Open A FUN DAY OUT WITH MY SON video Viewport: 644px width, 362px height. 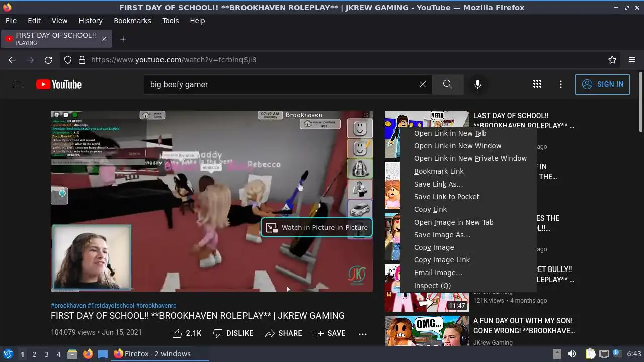pos(524,326)
